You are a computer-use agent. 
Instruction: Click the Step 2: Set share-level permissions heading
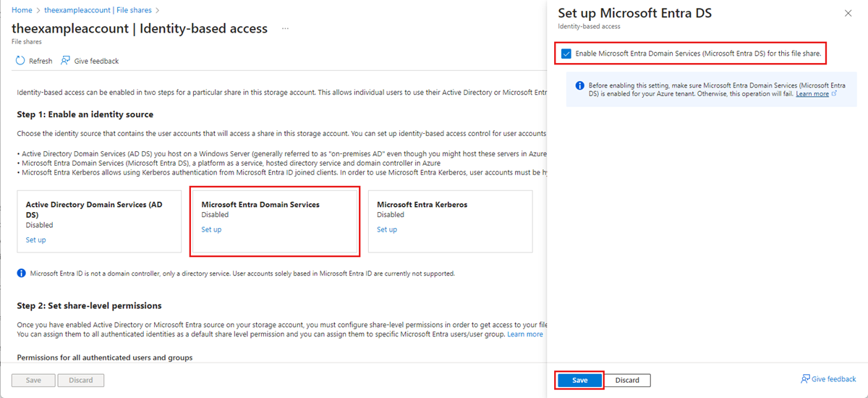[x=89, y=305]
